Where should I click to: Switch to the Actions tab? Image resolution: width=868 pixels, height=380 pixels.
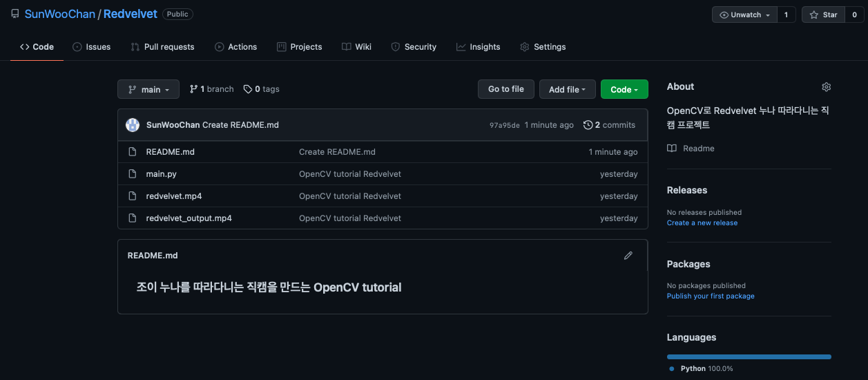coord(235,47)
